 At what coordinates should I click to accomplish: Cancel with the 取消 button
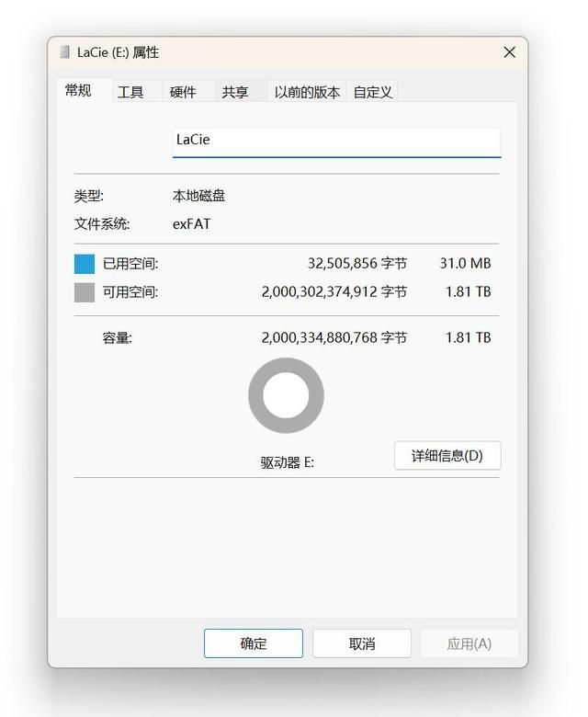[x=362, y=643]
